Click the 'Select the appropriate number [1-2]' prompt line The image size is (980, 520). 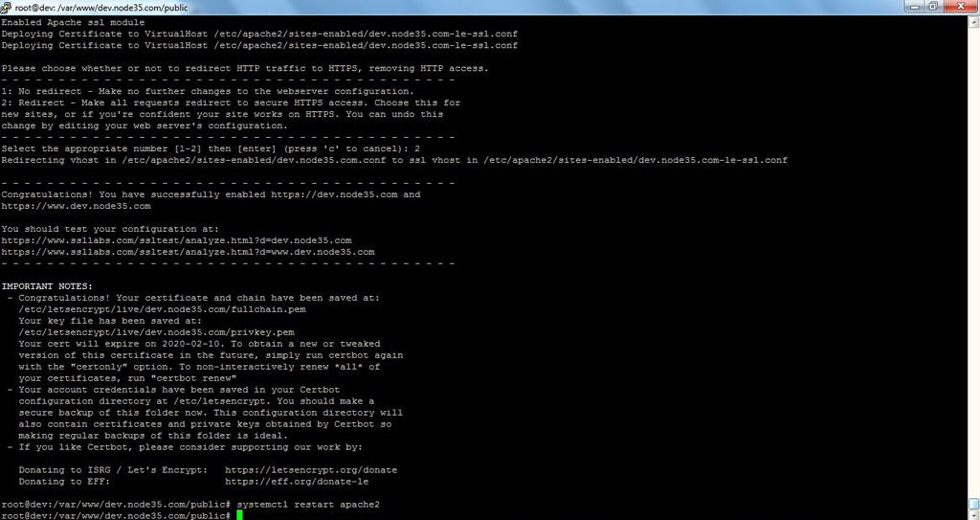click(211, 149)
